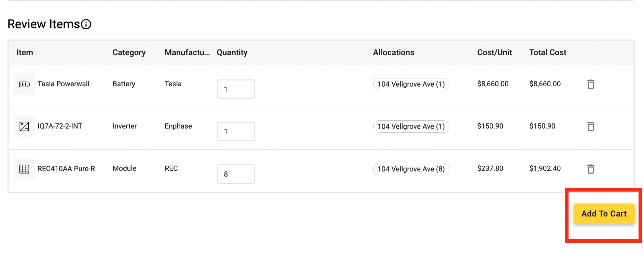Image resolution: width=644 pixels, height=270 pixels.
Task: Click the Tesla Powerwall battery icon
Action: (x=24, y=84)
